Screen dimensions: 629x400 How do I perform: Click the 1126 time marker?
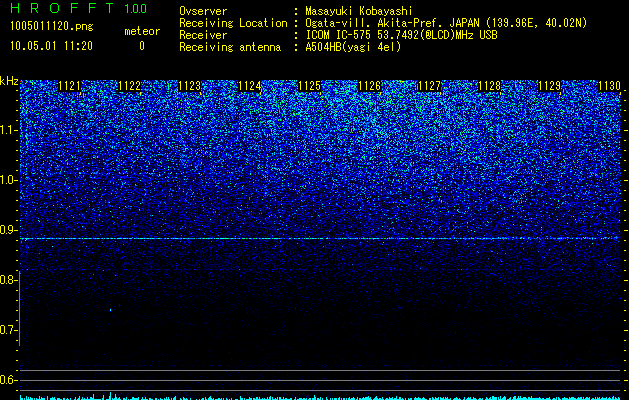pyautogui.click(x=369, y=86)
